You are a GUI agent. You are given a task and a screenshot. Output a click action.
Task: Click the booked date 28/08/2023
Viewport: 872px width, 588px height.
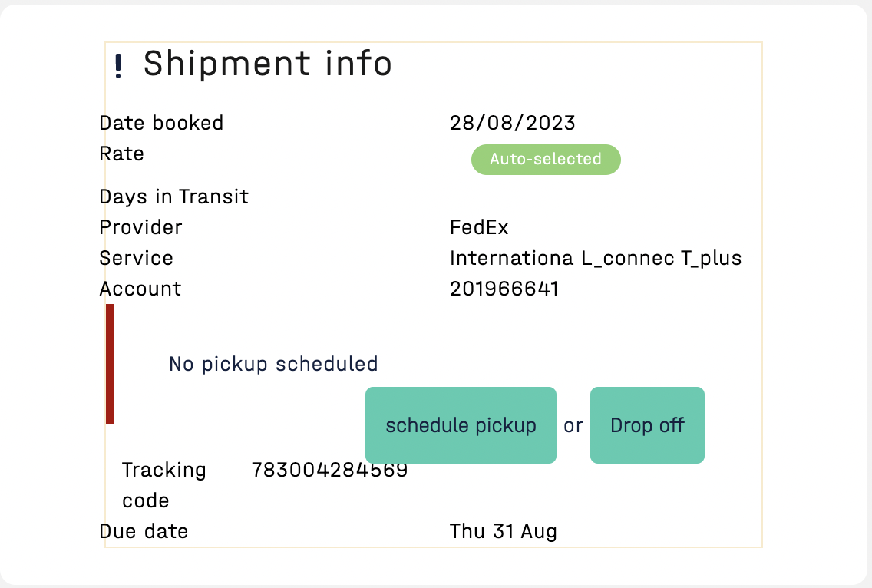(x=513, y=123)
